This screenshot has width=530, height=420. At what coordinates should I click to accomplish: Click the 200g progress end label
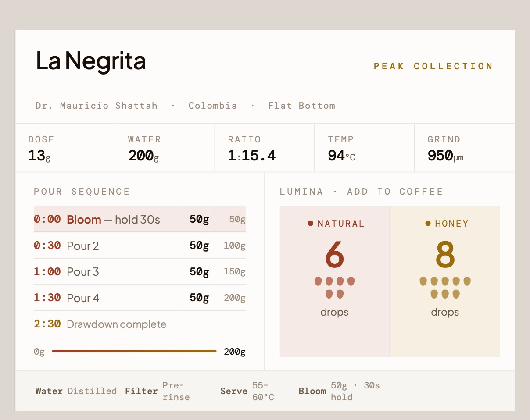point(235,352)
